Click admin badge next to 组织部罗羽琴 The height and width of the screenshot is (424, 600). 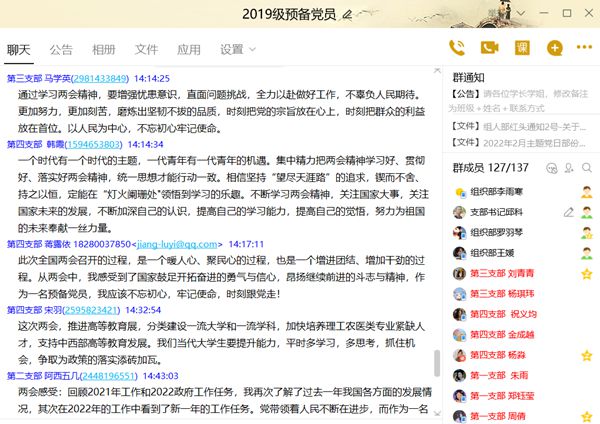click(x=587, y=233)
